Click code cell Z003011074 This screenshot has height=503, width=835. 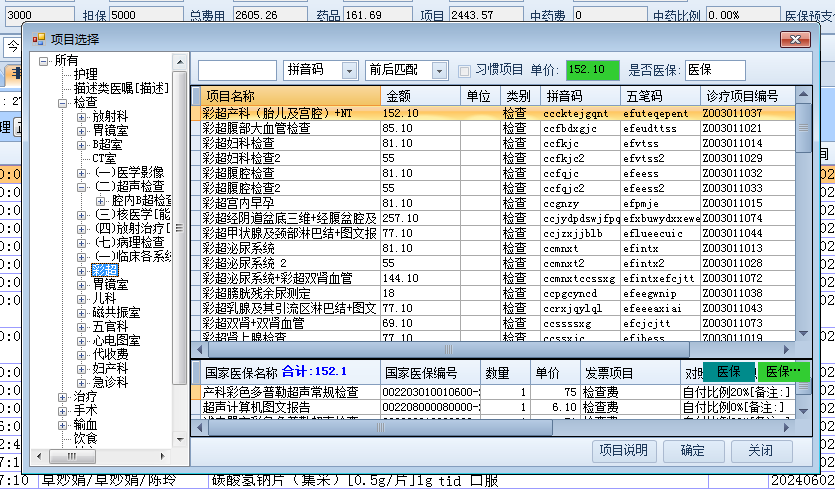tap(747, 218)
